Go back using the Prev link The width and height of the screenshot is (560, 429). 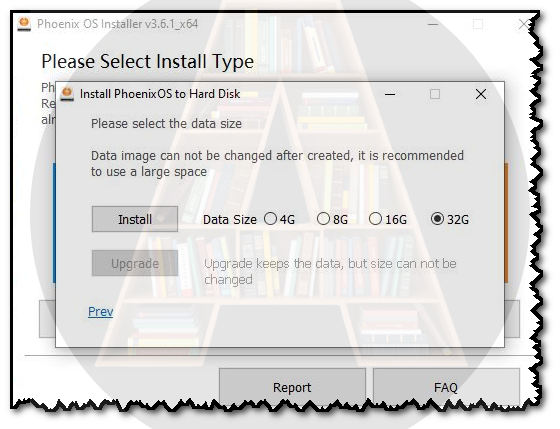pos(100,311)
